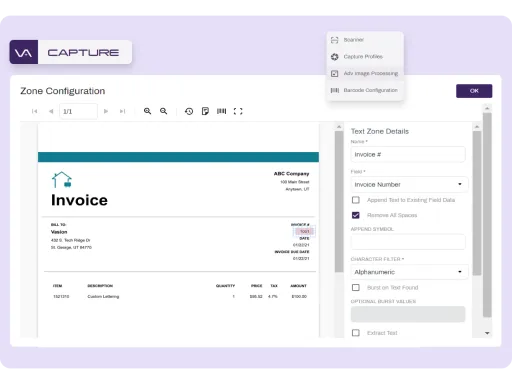Advance to the next page
This screenshot has width=512, height=384.
pos(106,111)
